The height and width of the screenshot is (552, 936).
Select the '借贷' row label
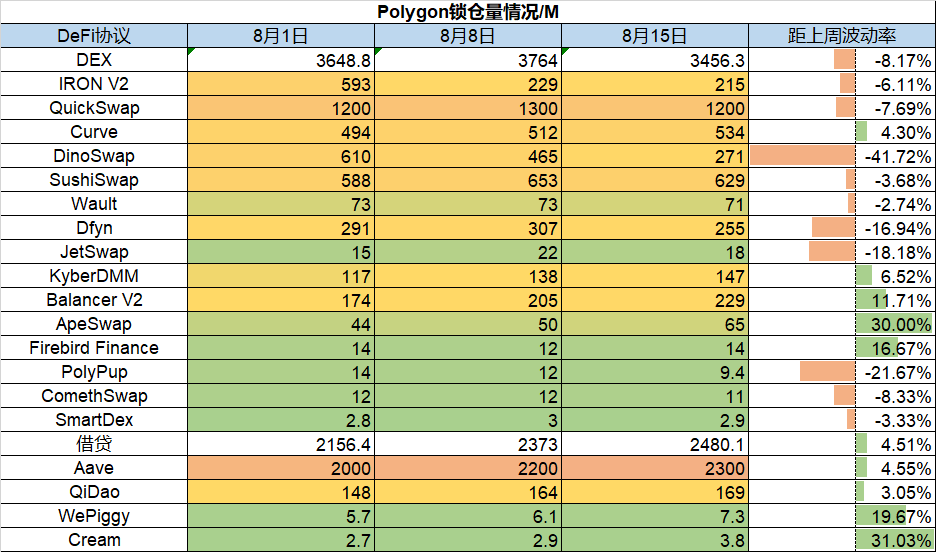pos(94,444)
